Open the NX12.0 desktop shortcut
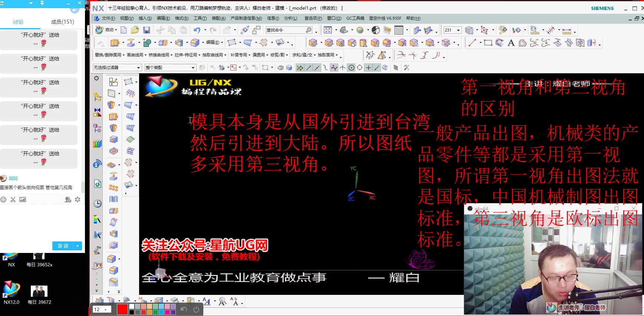The width and height of the screenshot is (644, 316). coord(11,293)
